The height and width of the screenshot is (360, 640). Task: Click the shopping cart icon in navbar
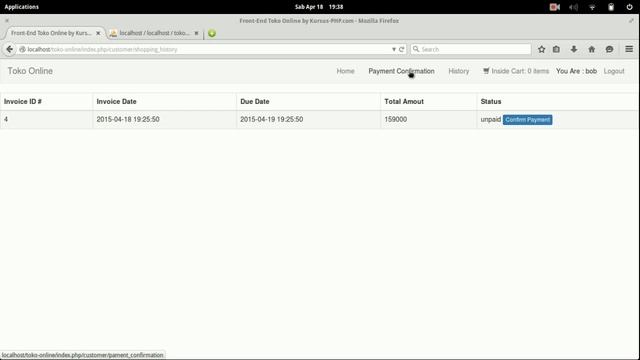[x=486, y=71]
